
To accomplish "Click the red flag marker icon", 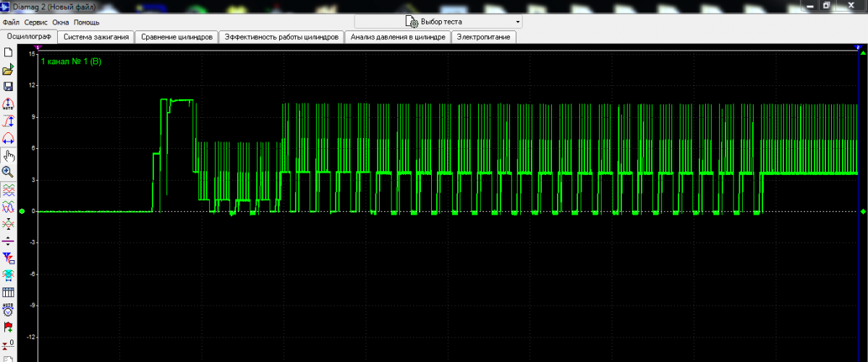I will 9,327.
